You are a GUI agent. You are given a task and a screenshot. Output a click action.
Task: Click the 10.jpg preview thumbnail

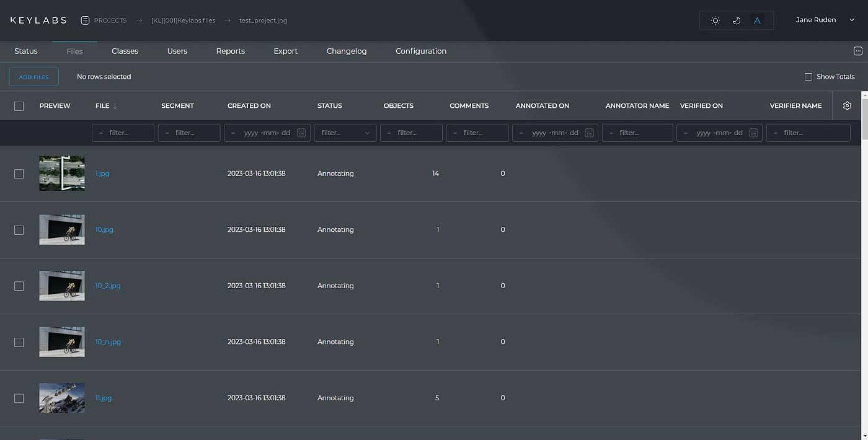pos(62,230)
